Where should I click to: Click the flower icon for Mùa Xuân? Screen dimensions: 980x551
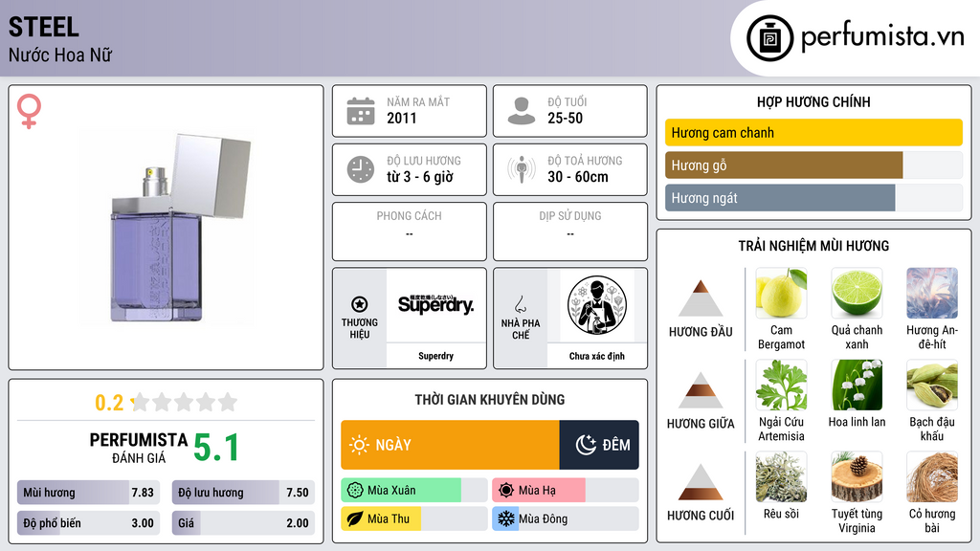pyautogui.click(x=355, y=491)
